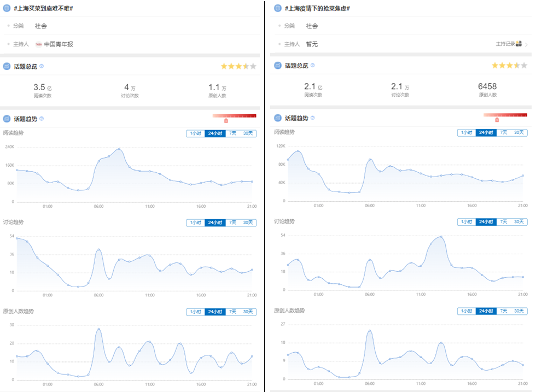The width and height of the screenshot is (536, 392).
Task: Select 30天 for left 阅读趋势 chart
Action: point(248,133)
